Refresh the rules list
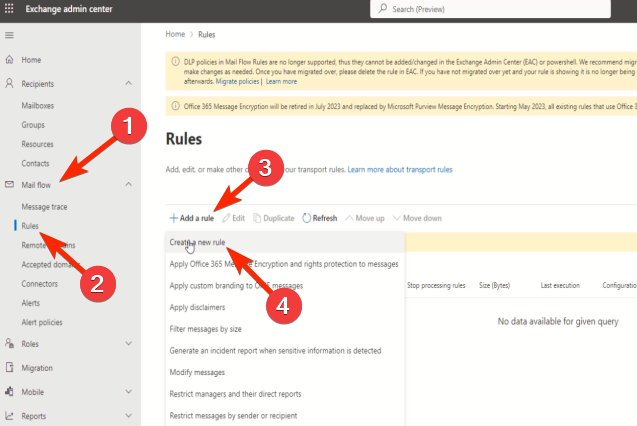 click(320, 218)
